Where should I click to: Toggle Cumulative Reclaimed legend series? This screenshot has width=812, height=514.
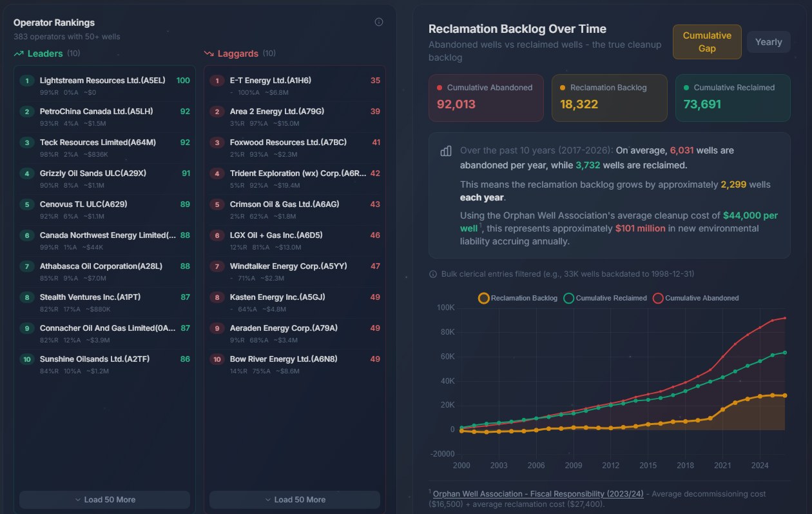(605, 298)
